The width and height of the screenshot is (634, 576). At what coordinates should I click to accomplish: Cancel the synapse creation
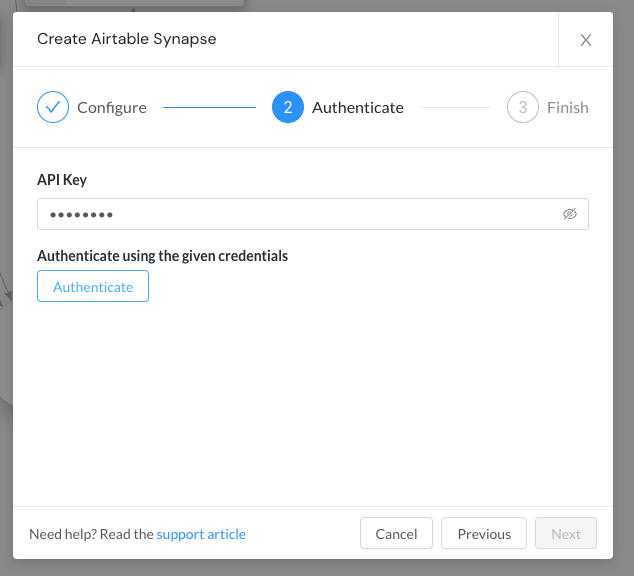pos(396,534)
